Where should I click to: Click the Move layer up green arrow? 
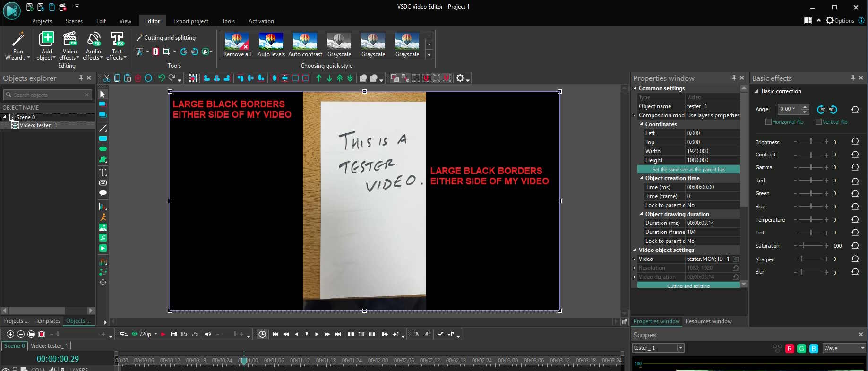(319, 78)
